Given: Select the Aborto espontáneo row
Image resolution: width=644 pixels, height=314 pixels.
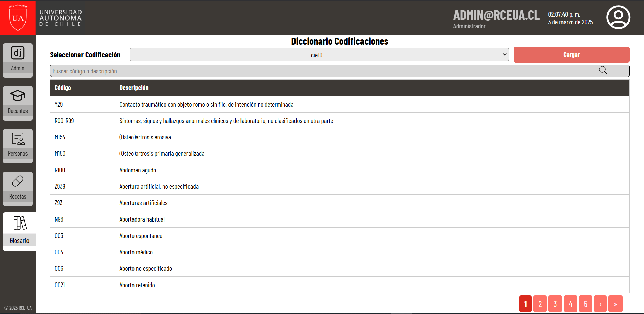Looking at the screenshot, I should (x=340, y=236).
